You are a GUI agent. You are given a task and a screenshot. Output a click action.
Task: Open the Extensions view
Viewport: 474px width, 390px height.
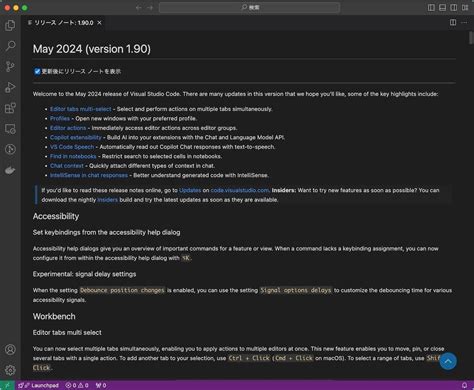10,108
